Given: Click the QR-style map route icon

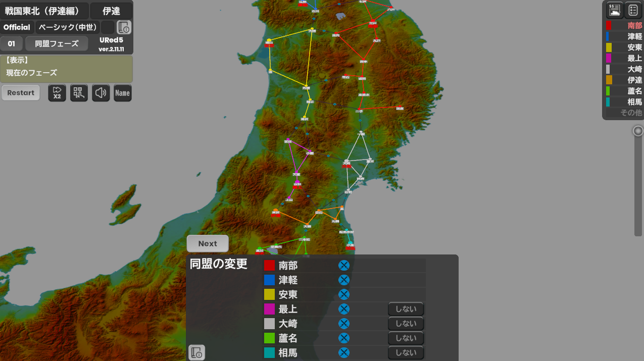Looking at the screenshot, I should 79,93.
